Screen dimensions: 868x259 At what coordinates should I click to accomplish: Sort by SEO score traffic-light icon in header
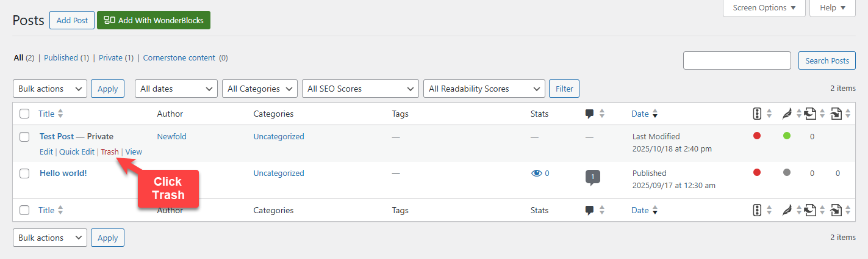(757, 114)
